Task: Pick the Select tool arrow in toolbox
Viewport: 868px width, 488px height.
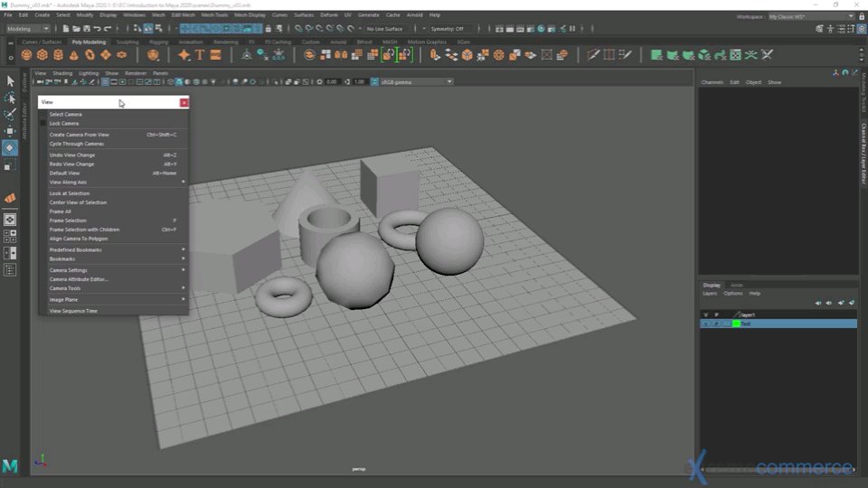Action: click(10, 81)
